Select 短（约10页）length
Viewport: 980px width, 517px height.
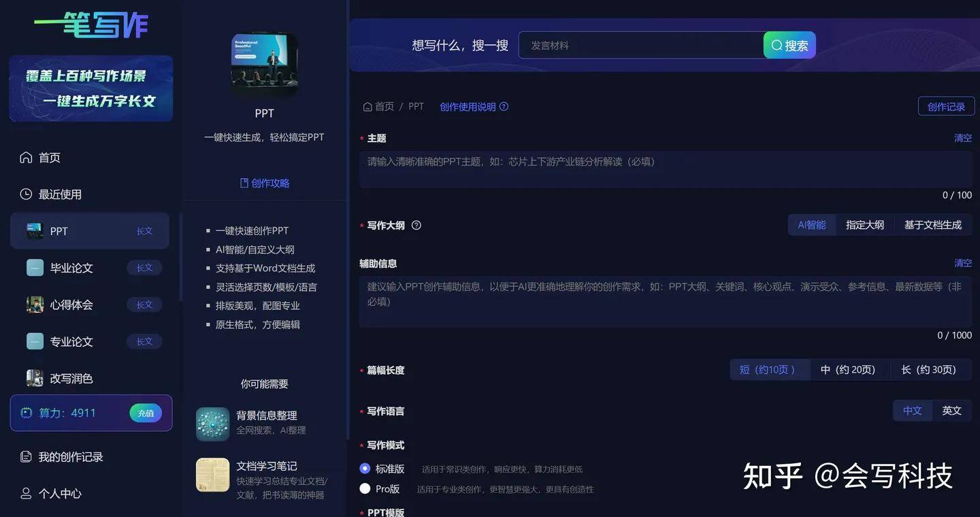click(770, 370)
